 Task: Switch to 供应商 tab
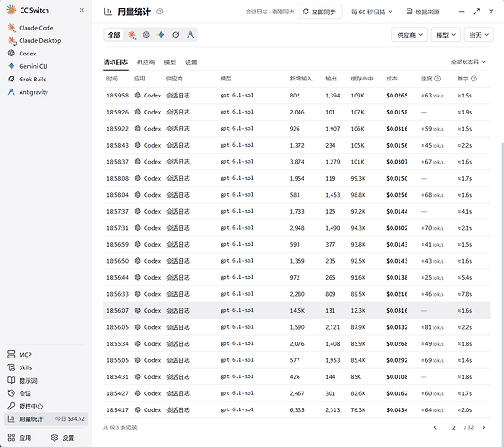pos(146,63)
